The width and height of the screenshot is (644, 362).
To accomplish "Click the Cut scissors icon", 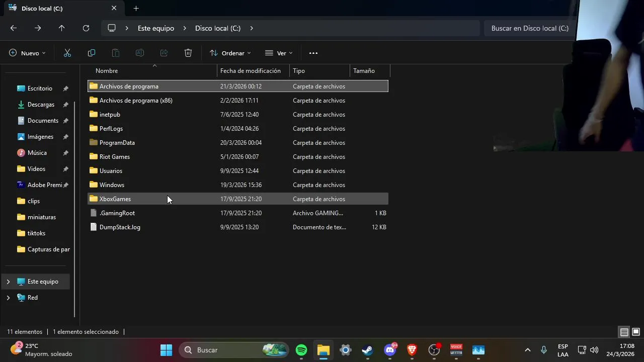I will [67, 53].
